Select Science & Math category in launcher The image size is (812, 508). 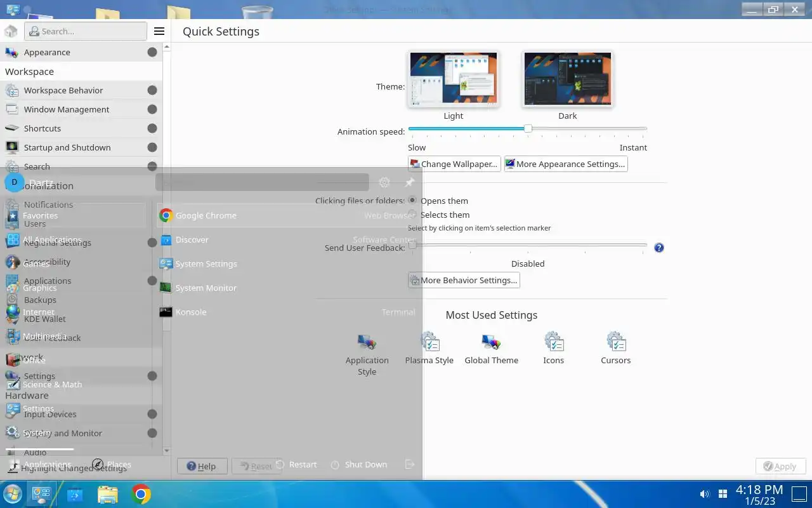[75, 384]
